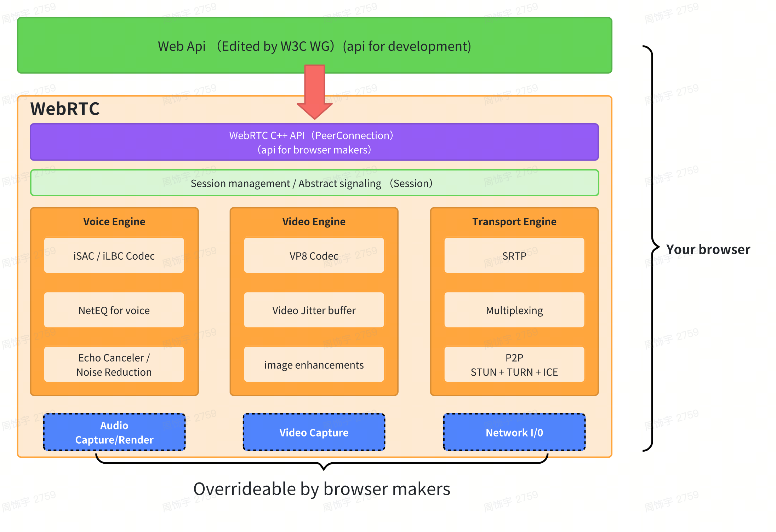Image resolution: width=776 pixels, height=532 pixels.
Task: Click the Overrideable by browser makers caption
Action: coord(322,489)
